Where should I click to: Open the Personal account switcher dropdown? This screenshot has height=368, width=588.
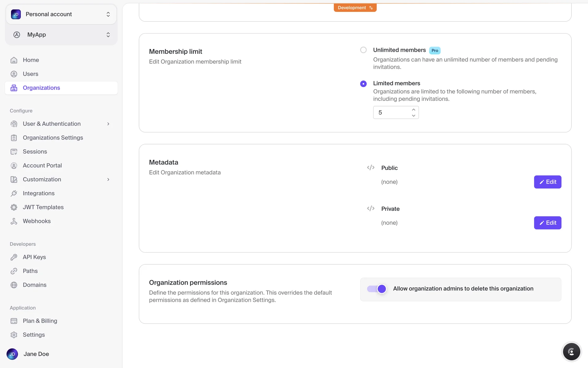coord(61,14)
